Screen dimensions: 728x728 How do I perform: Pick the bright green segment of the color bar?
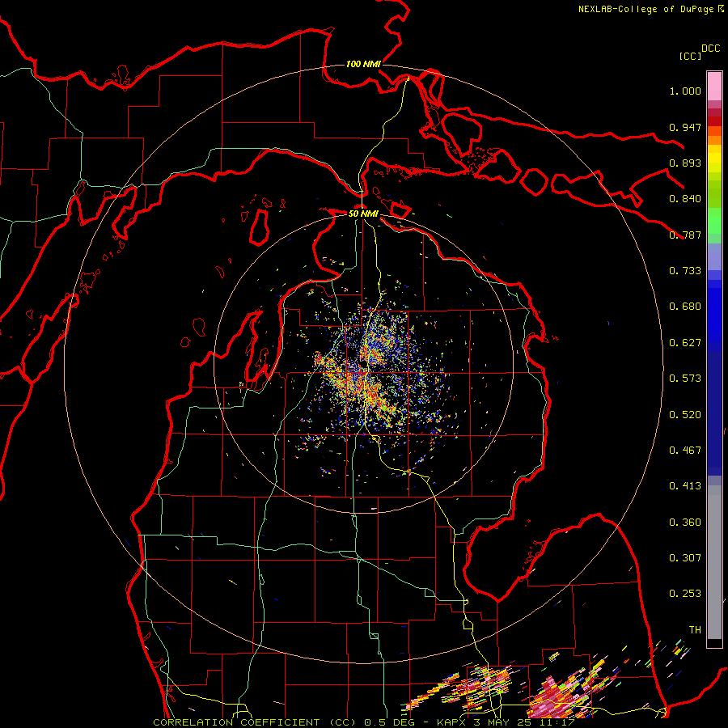[x=714, y=222]
